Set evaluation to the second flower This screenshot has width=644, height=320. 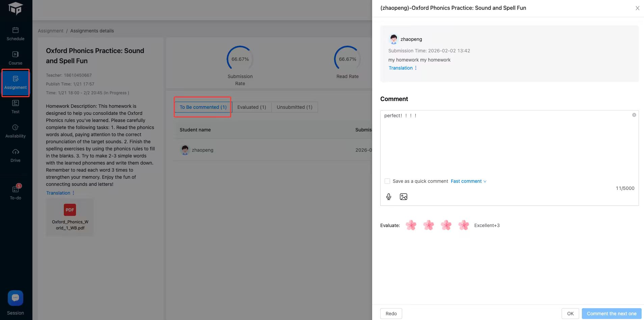pyautogui.click(x=429, y=225)
